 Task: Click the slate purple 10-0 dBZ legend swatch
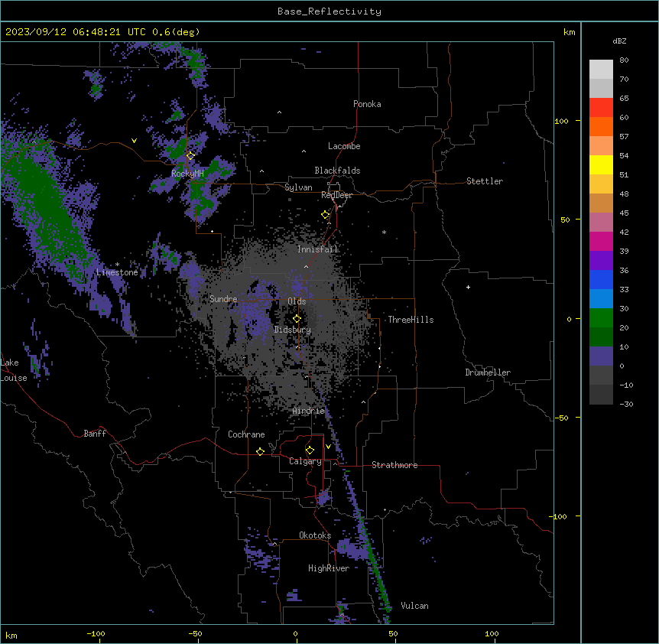coord(601,356)
